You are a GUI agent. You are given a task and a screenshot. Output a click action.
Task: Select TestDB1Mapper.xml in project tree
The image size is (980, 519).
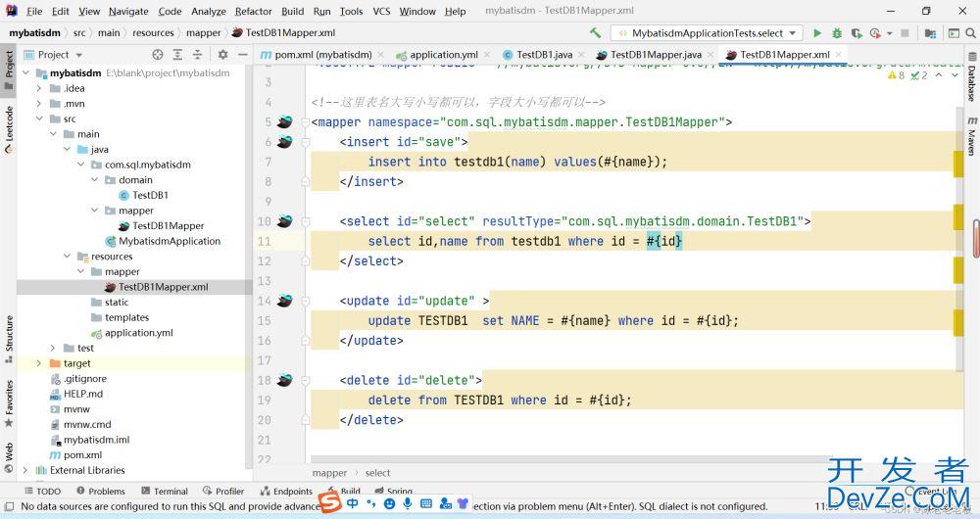click(163, 287)
